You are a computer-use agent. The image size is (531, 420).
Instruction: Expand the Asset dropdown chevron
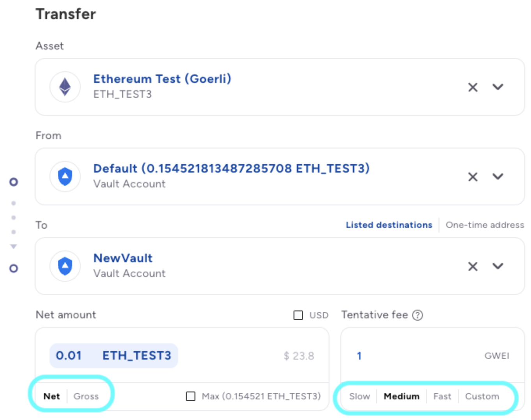pos(498,87)
